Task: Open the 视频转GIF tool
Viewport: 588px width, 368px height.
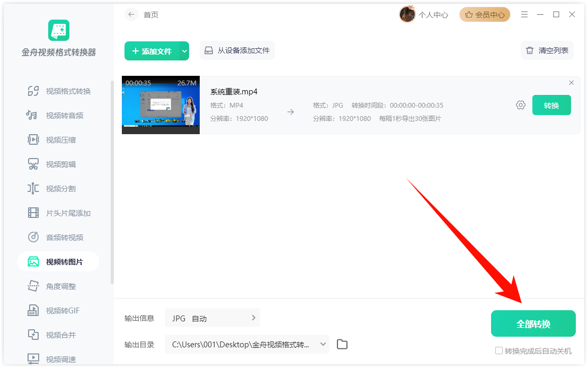Action: [58, 310]
